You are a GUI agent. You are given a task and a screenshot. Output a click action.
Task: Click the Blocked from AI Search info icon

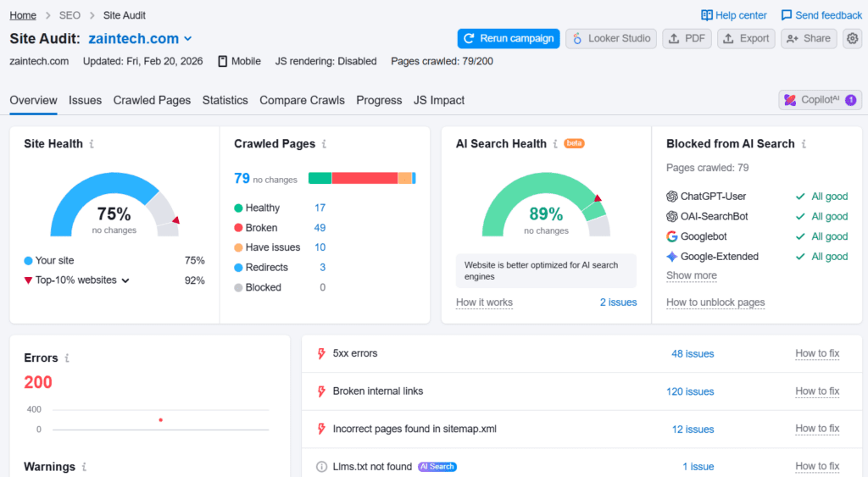(804, 144)
